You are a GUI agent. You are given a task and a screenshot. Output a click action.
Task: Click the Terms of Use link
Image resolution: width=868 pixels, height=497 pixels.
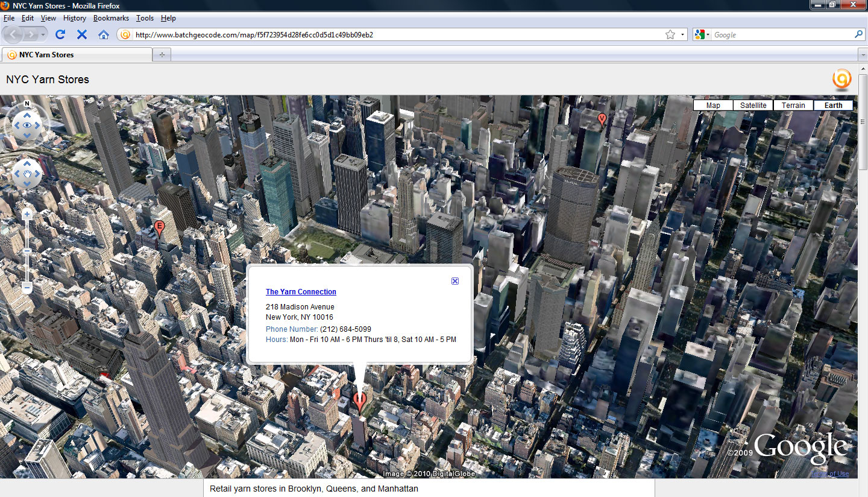(x=830, y=473)
